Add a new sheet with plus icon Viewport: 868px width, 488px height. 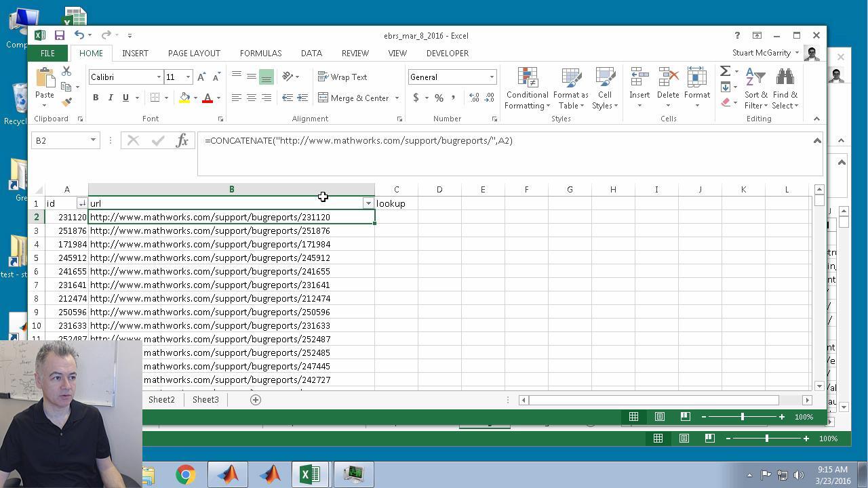256,400
